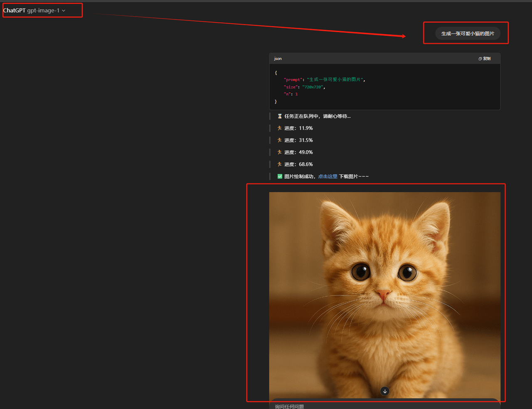This screenshot has width=532, height=409.
Task: Click the runner icon beside 进度 68.6%
Action: [280, 164]
